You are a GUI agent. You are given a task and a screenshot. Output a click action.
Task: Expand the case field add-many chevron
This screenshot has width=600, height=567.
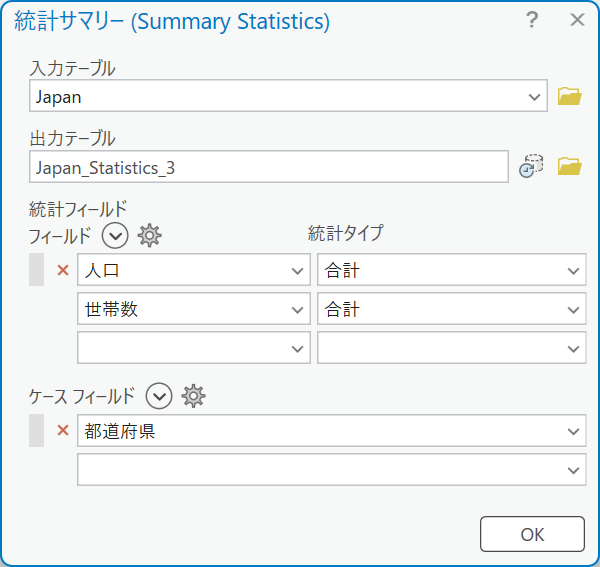point(159,396)
